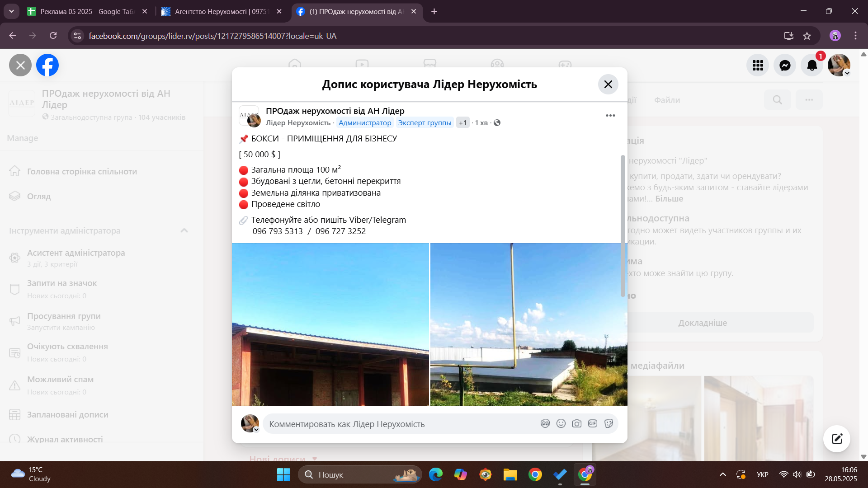Open Messenger chats icon
868x488 pixels.
click(x=785, y=66)
